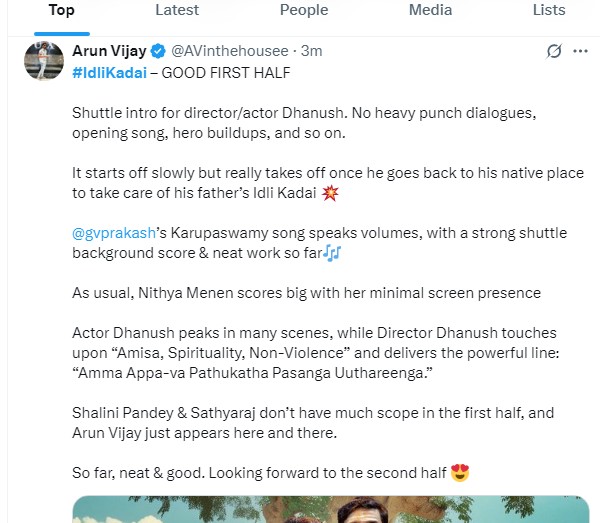Click the Nithya Menen sentence in the tweet
The width and height of the screenshot is (600, 523).
click(306, 293)
